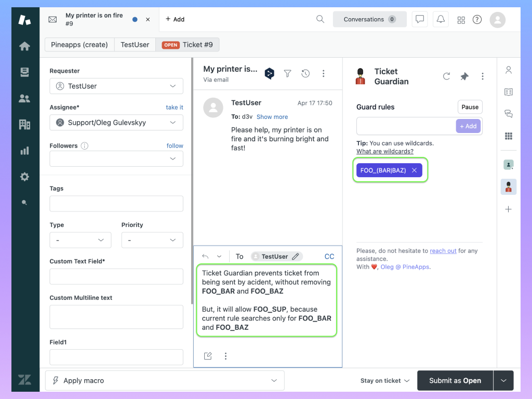Click the compose formatting icon below reply

(208, 356)
